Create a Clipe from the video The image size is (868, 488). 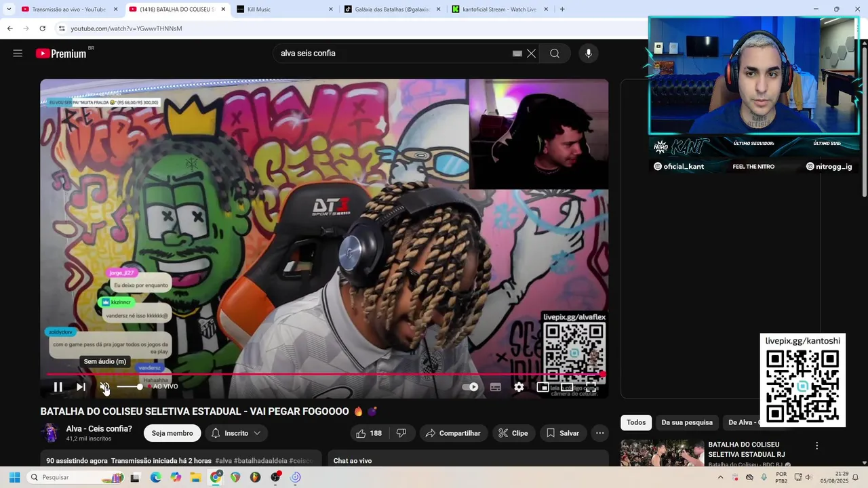[513, 433]
